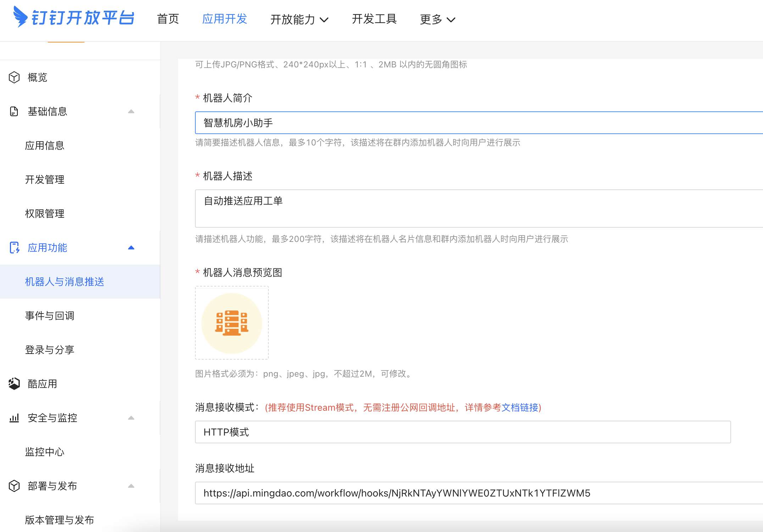Click the 应用功能 section icon
Viewport: 763px width, 532px height.
click(14, 248)
